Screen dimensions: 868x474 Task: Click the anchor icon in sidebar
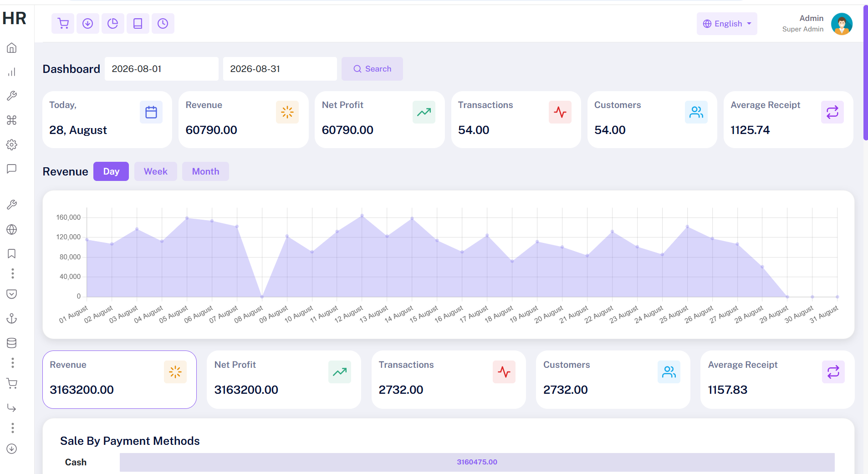pyautogui.click(x=12, y=319)
